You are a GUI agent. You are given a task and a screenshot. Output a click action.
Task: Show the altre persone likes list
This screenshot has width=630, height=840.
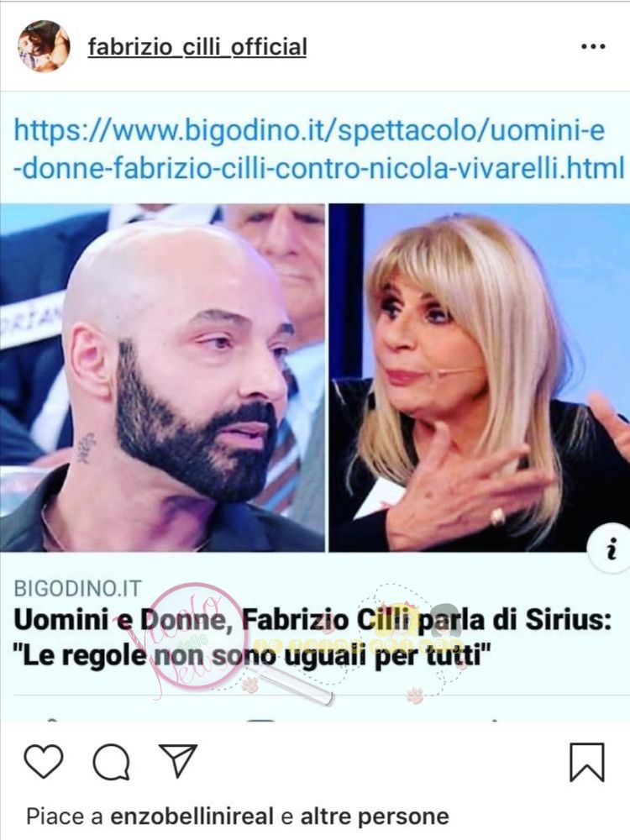click(x=375, y=816)
